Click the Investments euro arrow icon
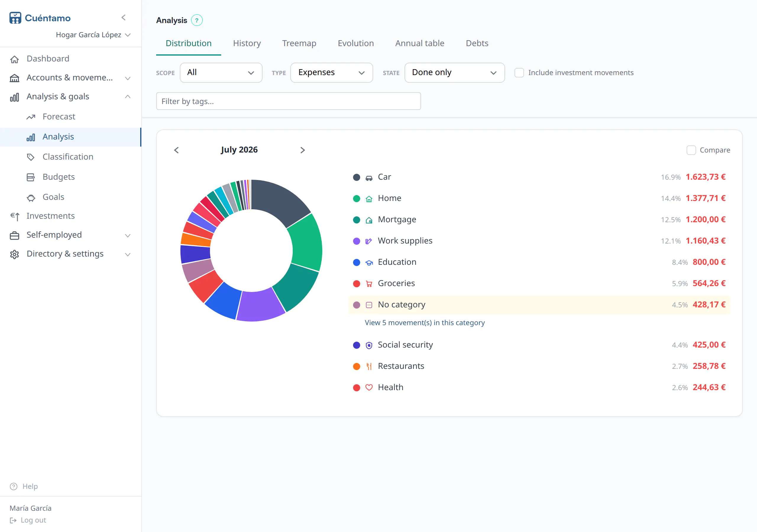This screenshot has width=757, height=532. click(x=14, y=216)
